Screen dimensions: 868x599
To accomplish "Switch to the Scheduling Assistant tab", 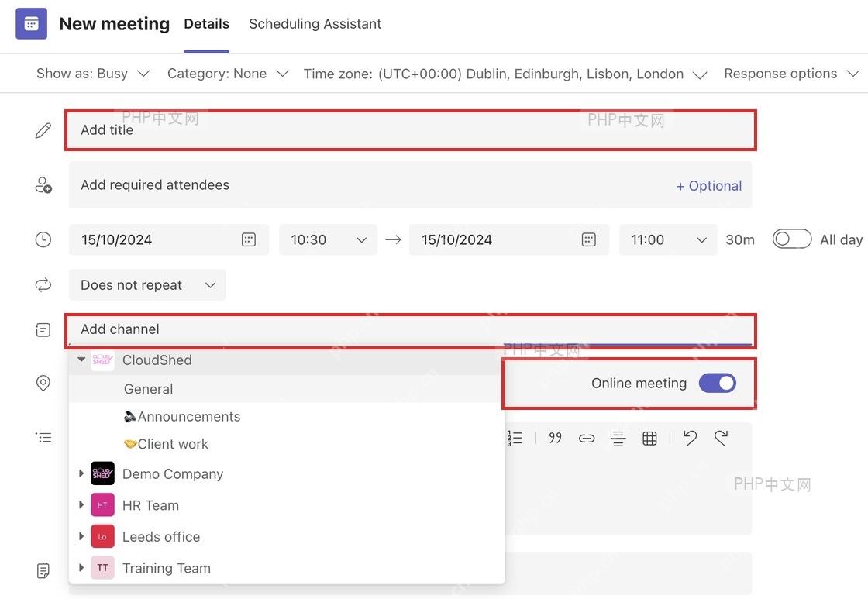I will tap(315, 24).
